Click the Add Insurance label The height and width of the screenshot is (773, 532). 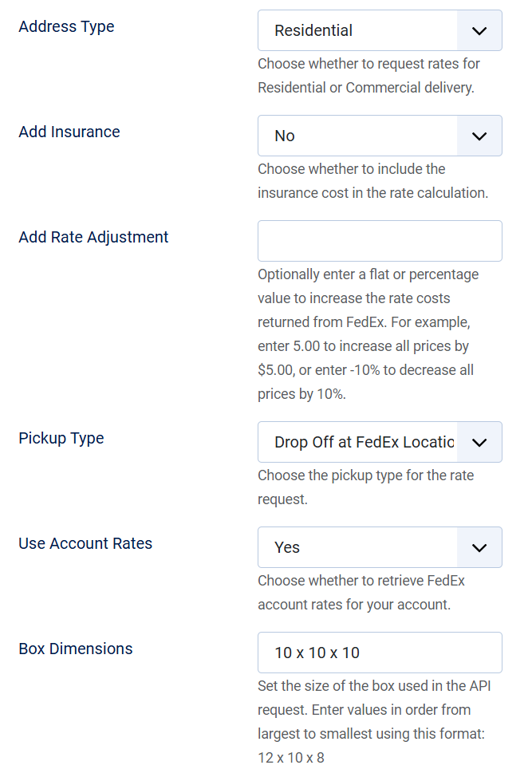69,132
